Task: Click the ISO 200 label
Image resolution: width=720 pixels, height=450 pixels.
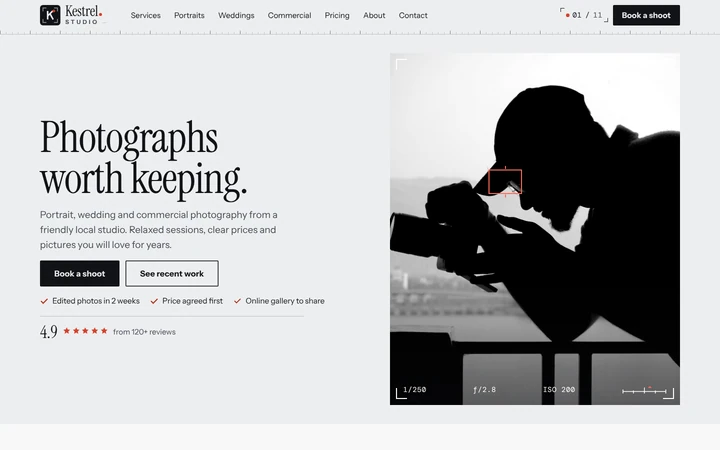Action: coord(559,389)
